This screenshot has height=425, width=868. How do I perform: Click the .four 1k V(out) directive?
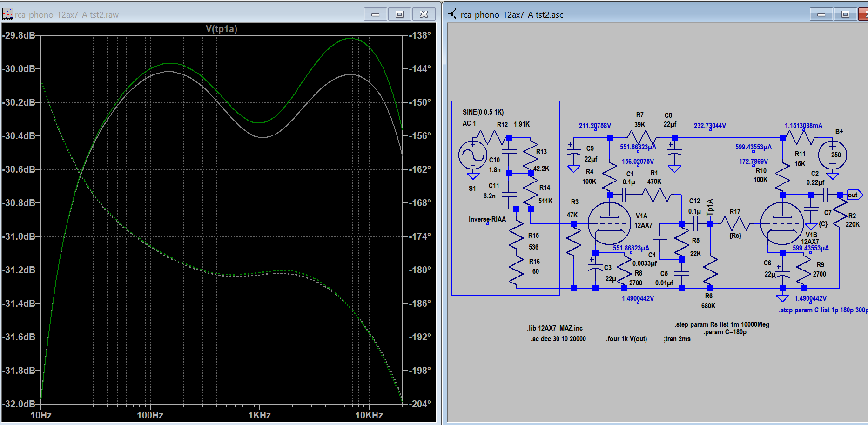click(626, 339)
